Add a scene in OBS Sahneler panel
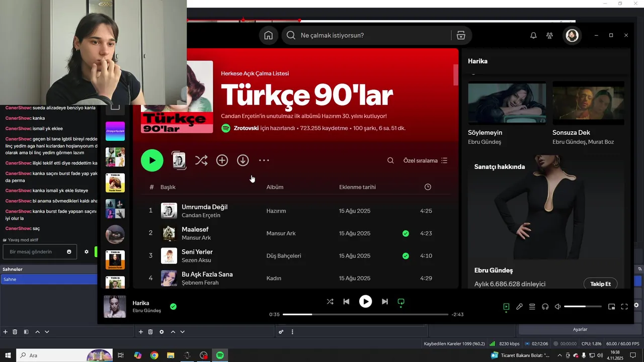Screen dimensions: 644x362 click(6, 332)
